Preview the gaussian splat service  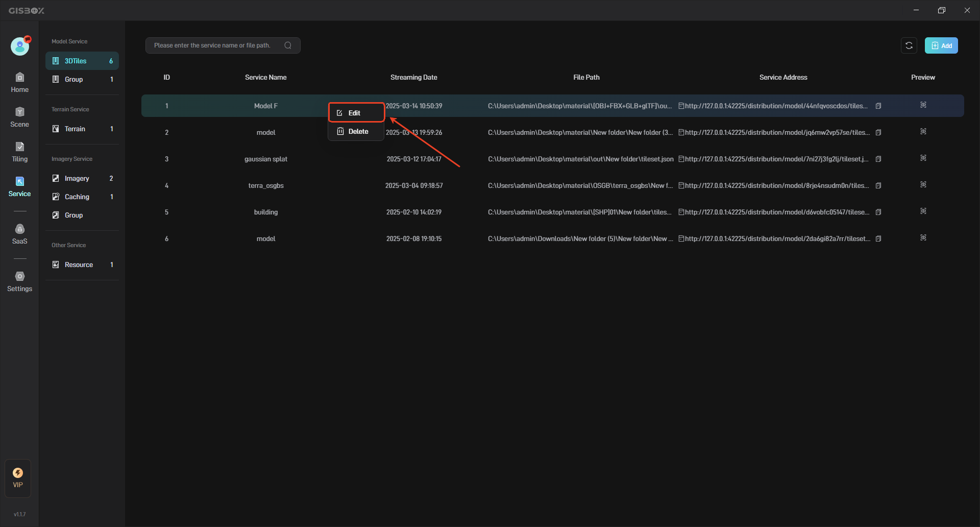pos(923,158)
